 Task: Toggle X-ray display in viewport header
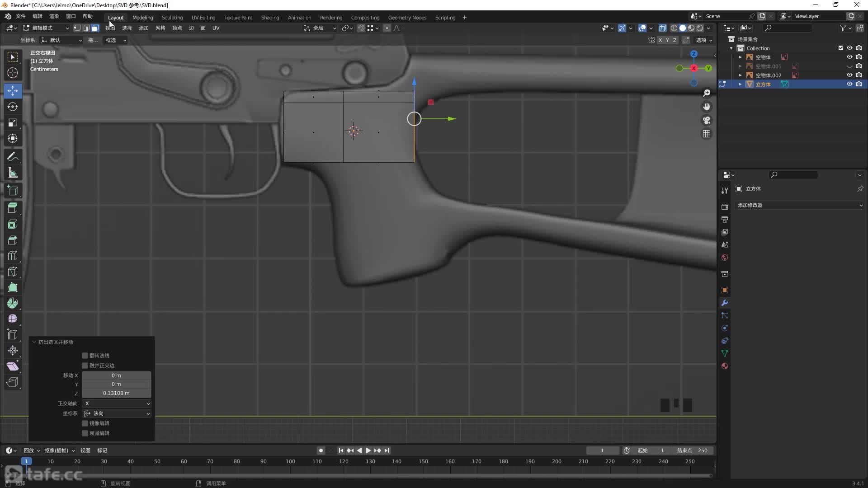(x=662, y=28)
